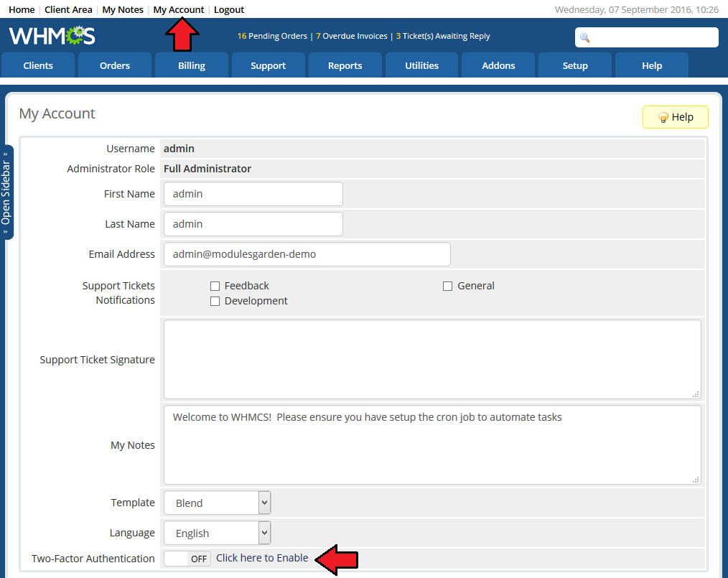Click the Email Address input field
Viewport: 728px width, 578px height.
307,254
